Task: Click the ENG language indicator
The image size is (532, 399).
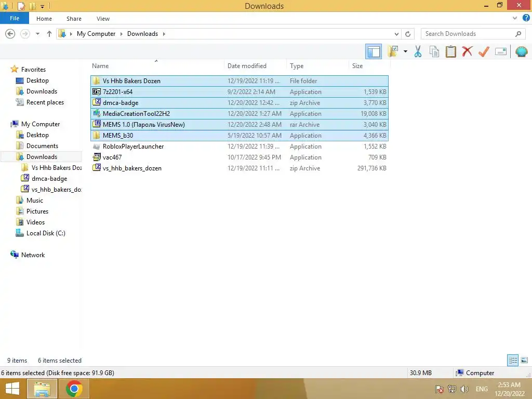Action: click(x=482, y=389)
